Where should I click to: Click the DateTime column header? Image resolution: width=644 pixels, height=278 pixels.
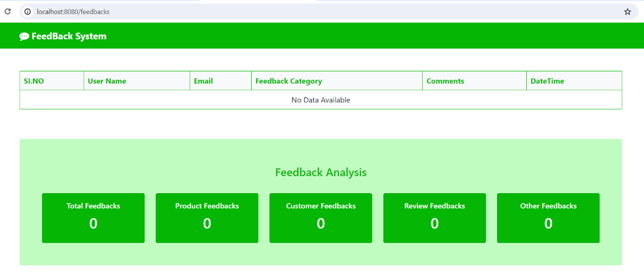coord(574,81)
